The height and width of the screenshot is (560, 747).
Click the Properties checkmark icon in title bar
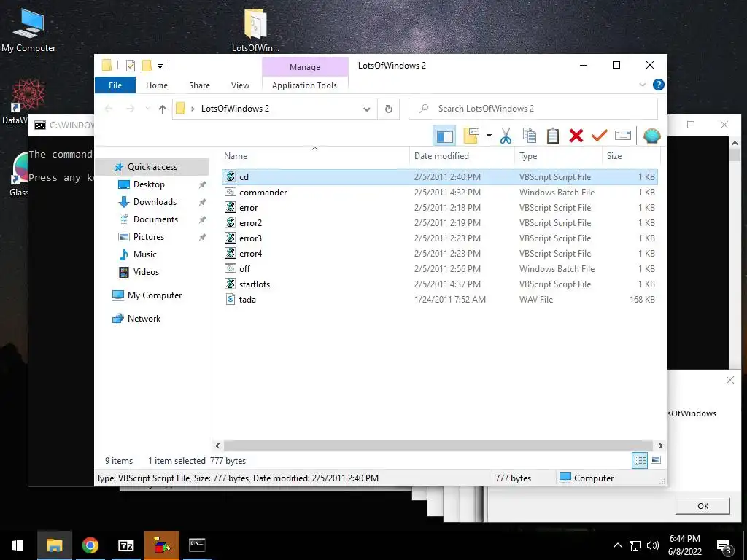130,66
